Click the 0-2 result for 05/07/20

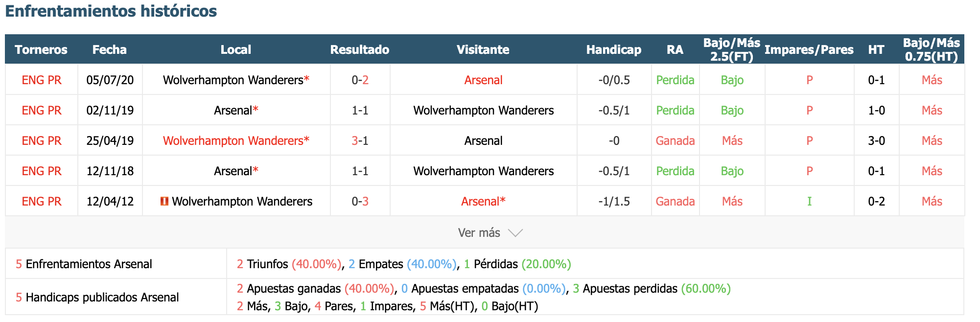point(360,80)
